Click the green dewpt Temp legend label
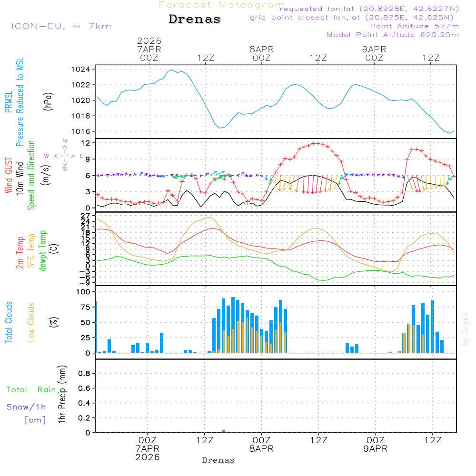476x476 pixels. 43,251
